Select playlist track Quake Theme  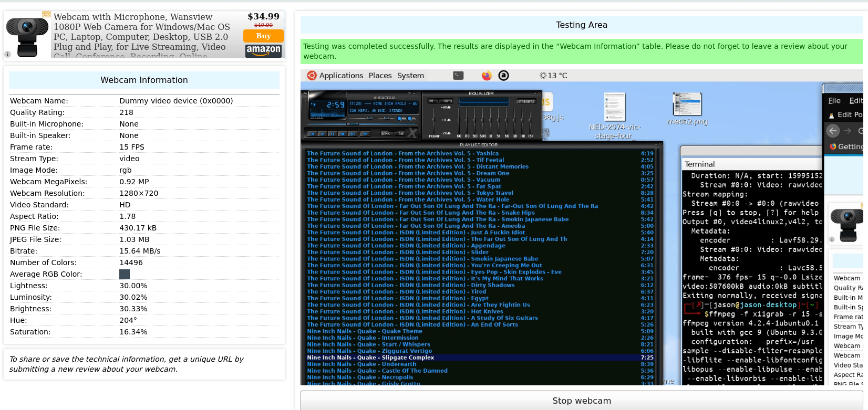coord(480,331)
